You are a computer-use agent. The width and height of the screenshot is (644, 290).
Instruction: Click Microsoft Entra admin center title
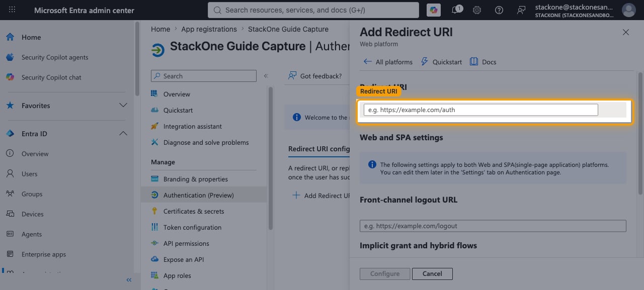pyautogui.click(x=84, y=10)
